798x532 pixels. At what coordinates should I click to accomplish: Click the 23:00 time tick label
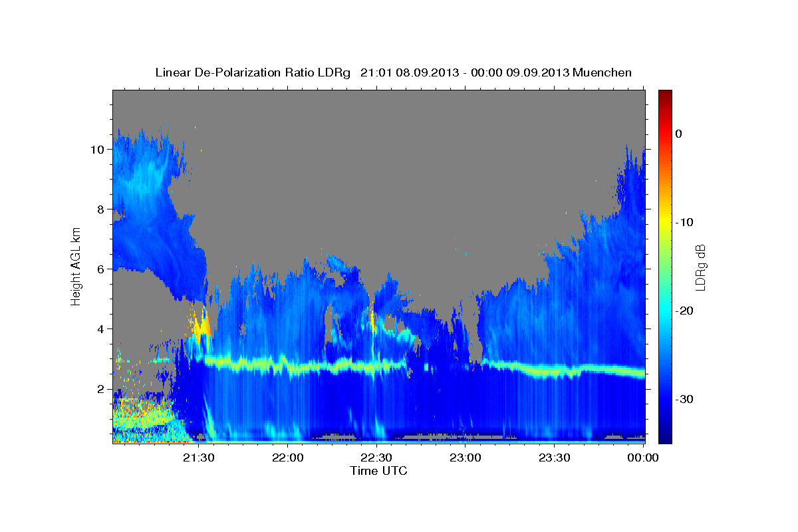465,458
